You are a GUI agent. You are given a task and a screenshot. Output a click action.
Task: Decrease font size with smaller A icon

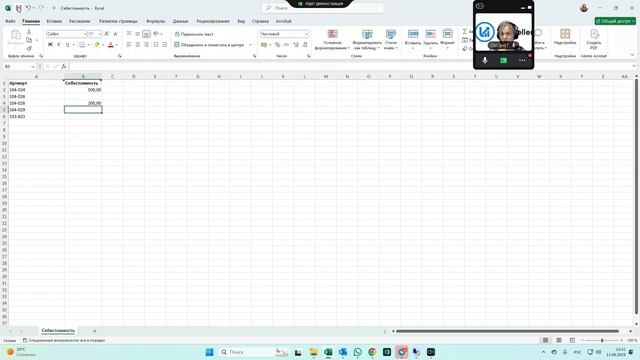pyautogui.click(x=116, y=34)
